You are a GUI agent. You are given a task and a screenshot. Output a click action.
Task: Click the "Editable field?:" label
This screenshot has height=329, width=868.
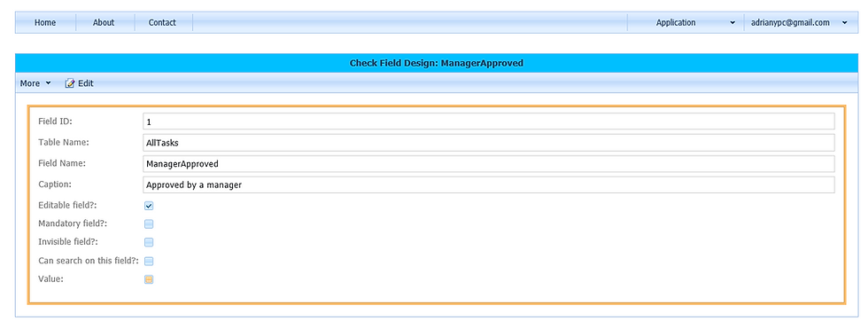coord(68,205)
